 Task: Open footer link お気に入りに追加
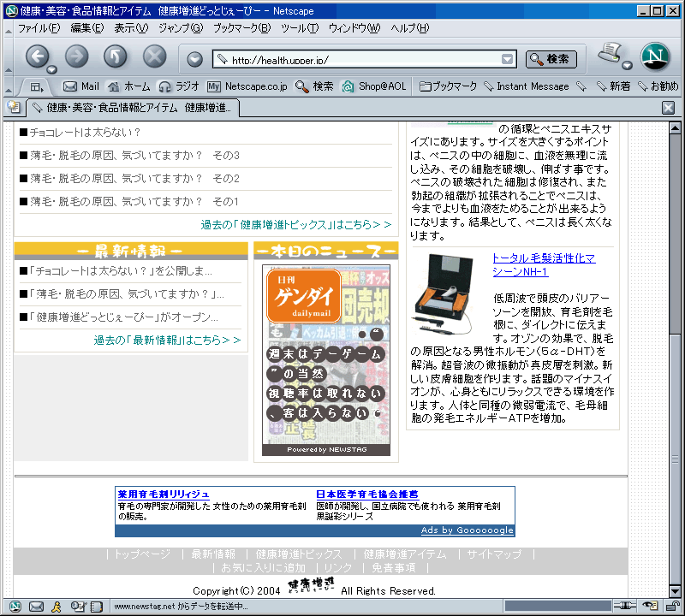tap(263, 567)
